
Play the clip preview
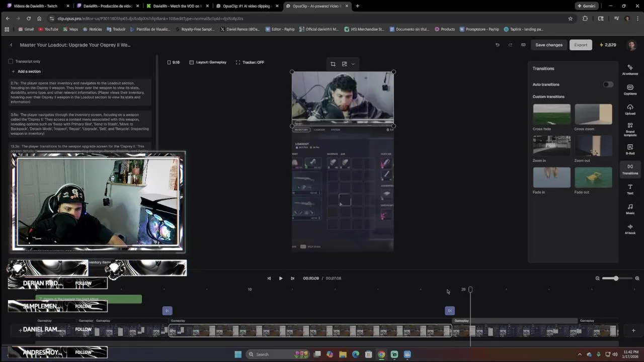click(x=281, y=278)
